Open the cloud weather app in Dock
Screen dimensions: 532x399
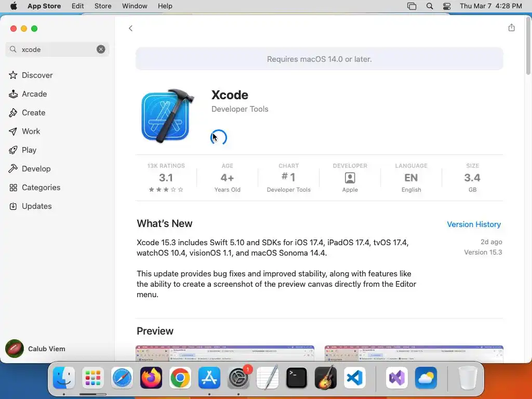[x=426, y=377]
